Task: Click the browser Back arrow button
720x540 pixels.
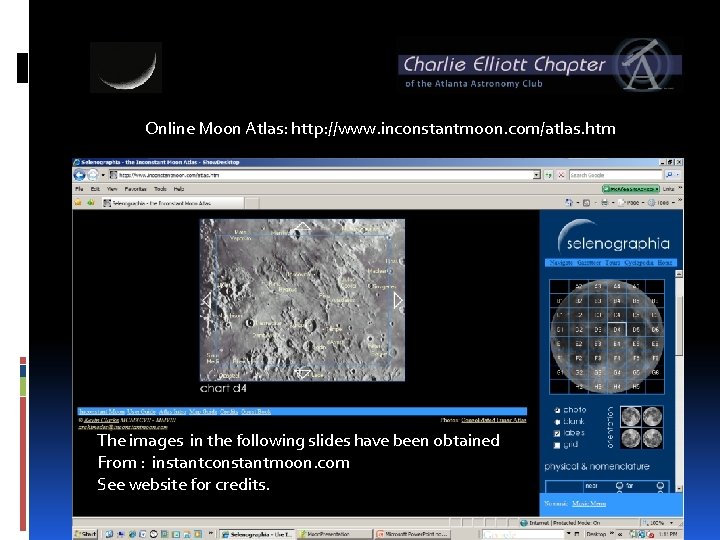Action: tap(79, 175)
